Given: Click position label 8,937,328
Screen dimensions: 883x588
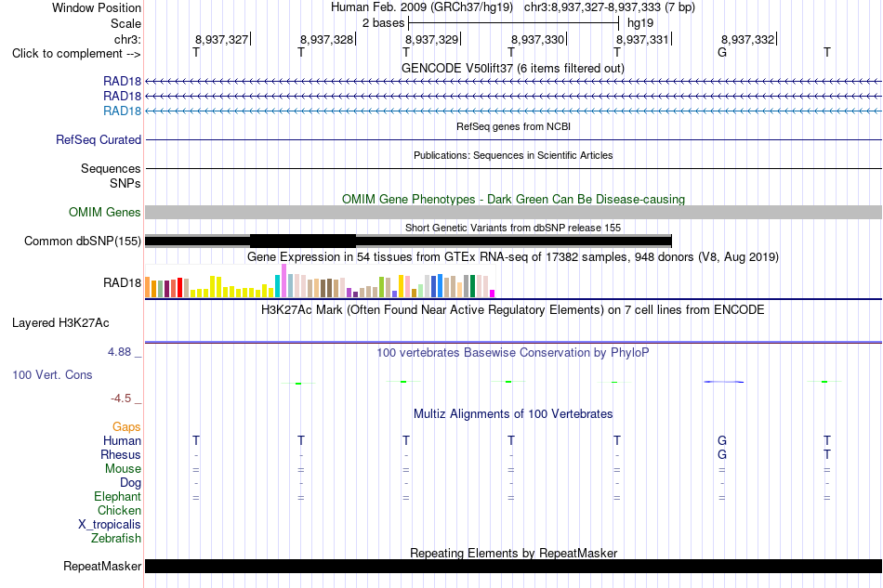Looking at the screenshot, I should pyautogui.click(x=326, y=39).
